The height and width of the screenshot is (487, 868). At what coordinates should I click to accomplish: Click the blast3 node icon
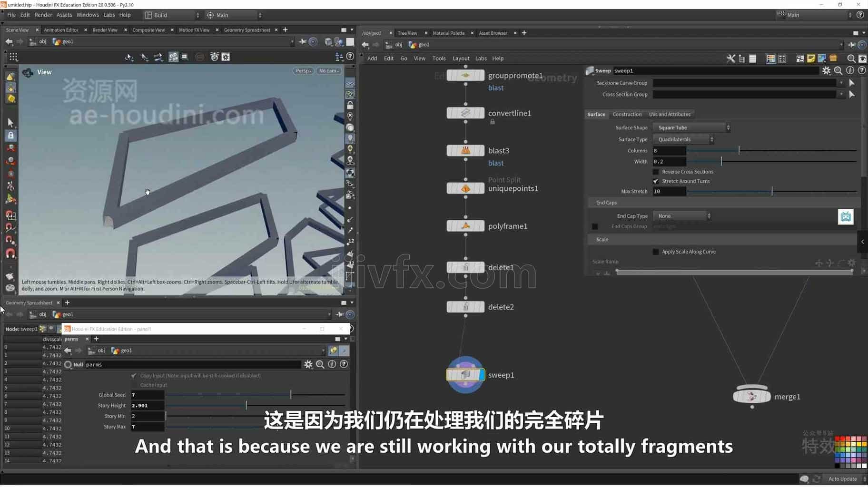465,151
